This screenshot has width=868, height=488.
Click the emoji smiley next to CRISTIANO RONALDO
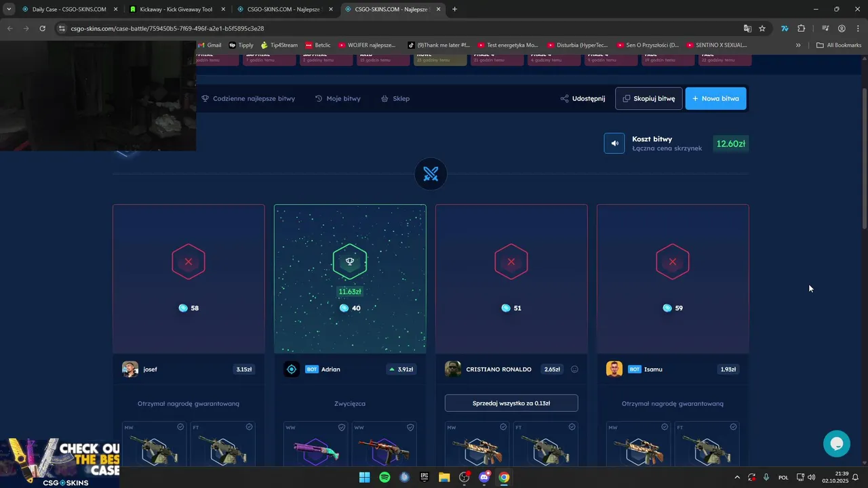pyautogui.click(x=574, y=369)
